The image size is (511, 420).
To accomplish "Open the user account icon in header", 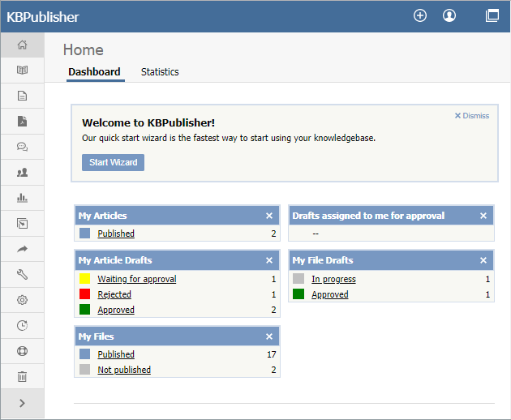I will click(449, 15).
